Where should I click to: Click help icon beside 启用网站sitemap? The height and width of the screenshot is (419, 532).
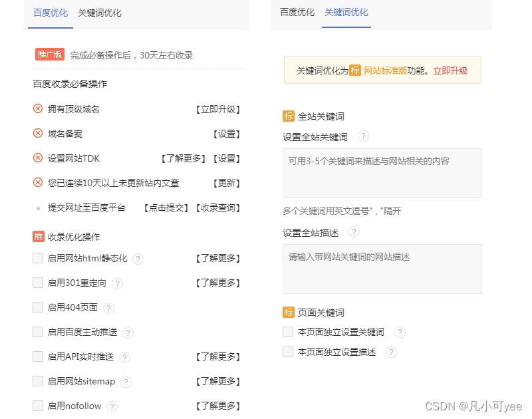click(x=126, y=382)
